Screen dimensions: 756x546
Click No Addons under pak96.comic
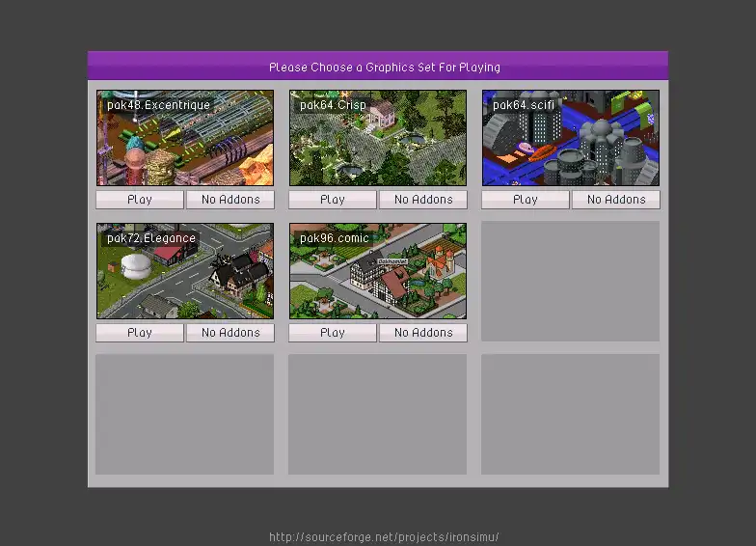pos(423,333)
